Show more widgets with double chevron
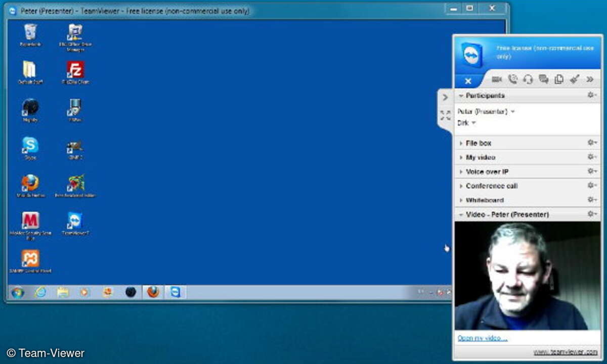This screenshot has width=607, height=364. click(590, 79)
